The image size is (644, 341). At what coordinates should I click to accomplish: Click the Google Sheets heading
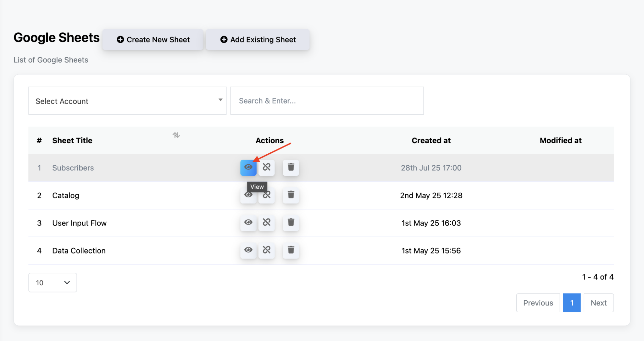[x=57, y=37]
